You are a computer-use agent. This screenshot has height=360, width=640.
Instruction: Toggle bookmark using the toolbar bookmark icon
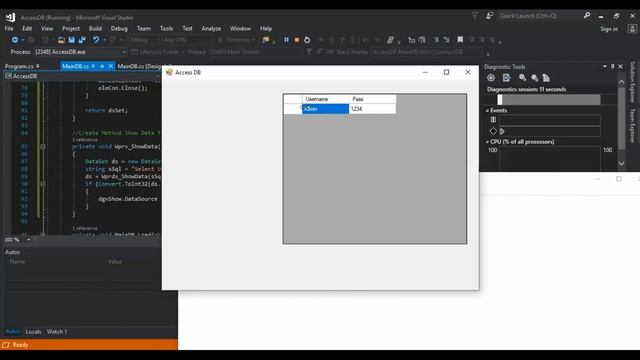[460, 40]
